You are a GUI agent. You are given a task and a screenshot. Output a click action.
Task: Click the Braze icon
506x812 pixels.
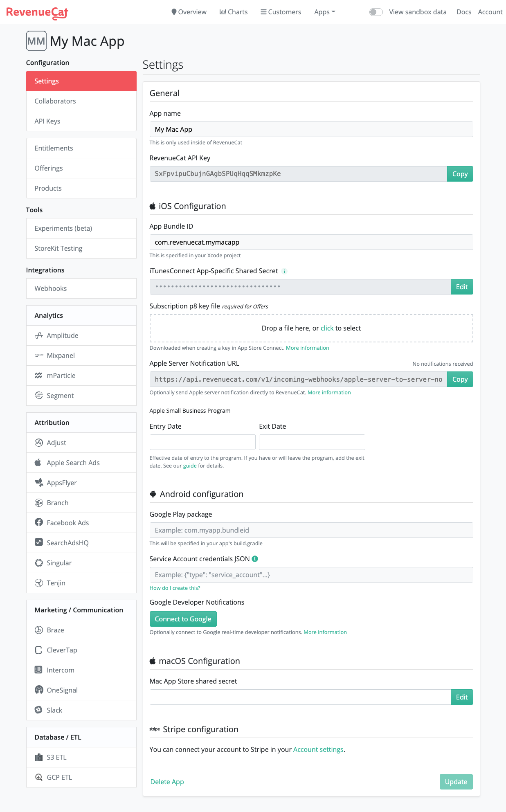(39, 630)
